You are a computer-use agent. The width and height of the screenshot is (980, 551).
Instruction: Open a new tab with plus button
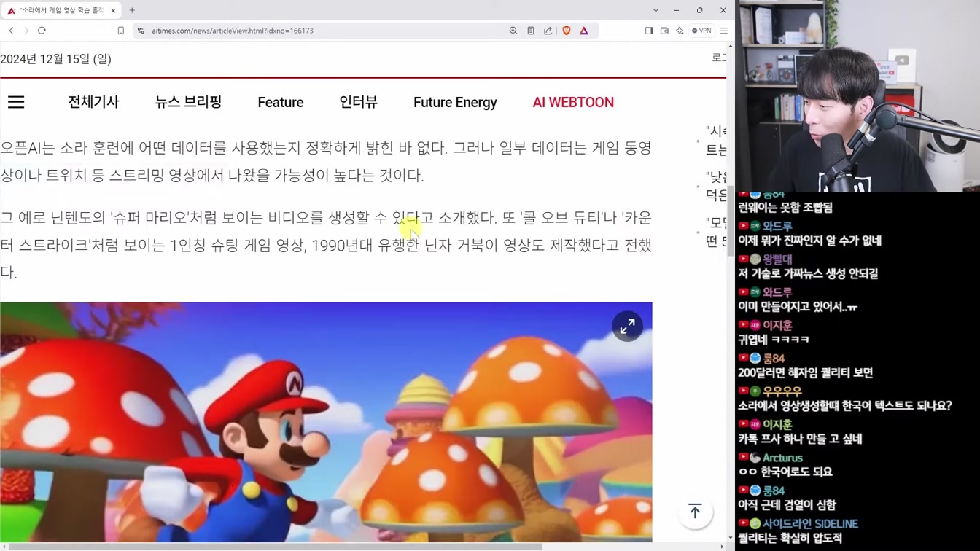tap(132, 10)
